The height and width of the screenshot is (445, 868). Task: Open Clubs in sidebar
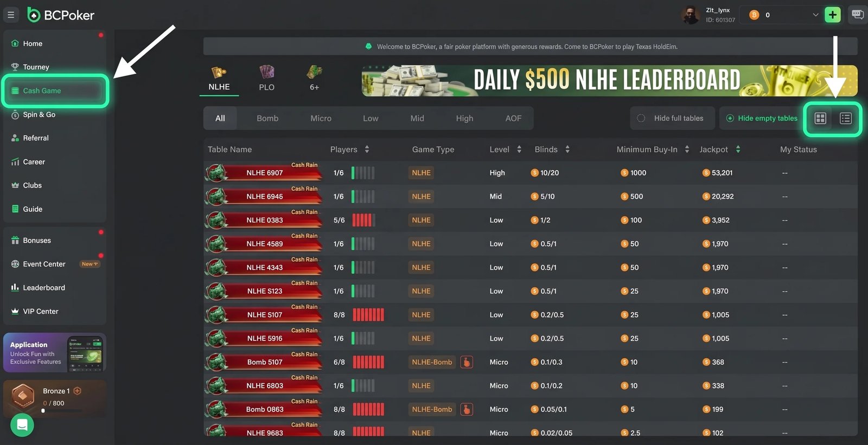pyautogui.click(x=54, y=185)
